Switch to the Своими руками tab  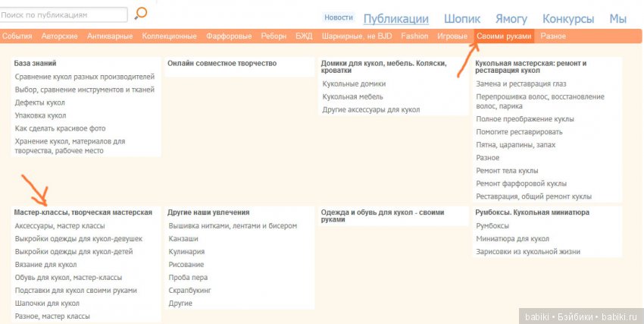coord(504,36)
